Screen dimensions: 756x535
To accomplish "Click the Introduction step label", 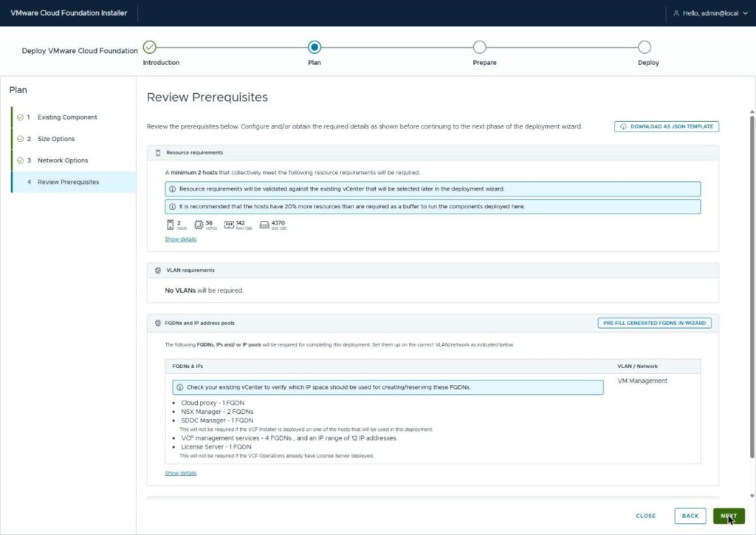I will pyautogui.click(x=161, y=63).
